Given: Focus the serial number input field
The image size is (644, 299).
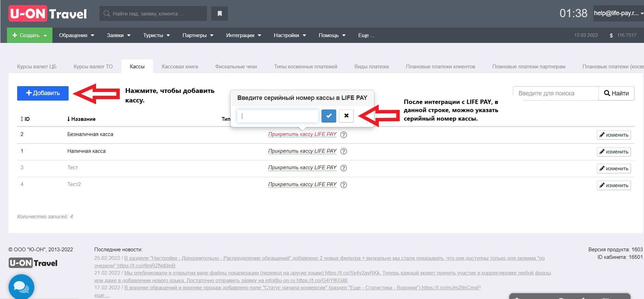Looking at the screenshot, I should pos(278,116).
